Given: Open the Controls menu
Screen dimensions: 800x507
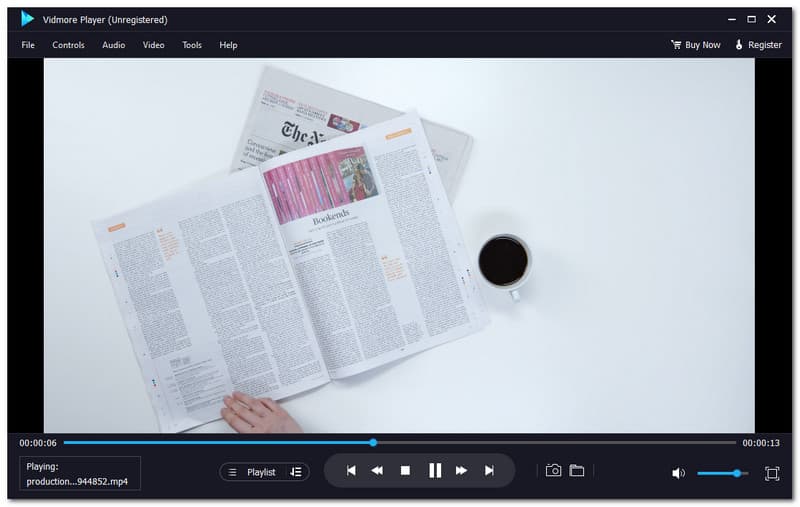Looking at the screenshot, I should pyautogui.click(x=68, y=45).
